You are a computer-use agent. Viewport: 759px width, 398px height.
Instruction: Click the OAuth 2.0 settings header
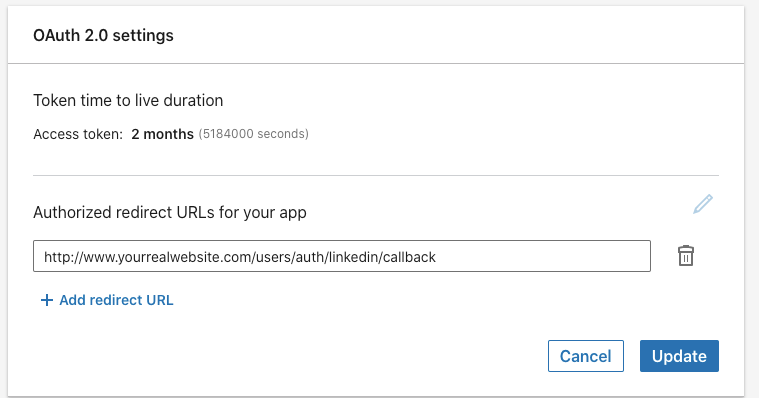point(103,35)
